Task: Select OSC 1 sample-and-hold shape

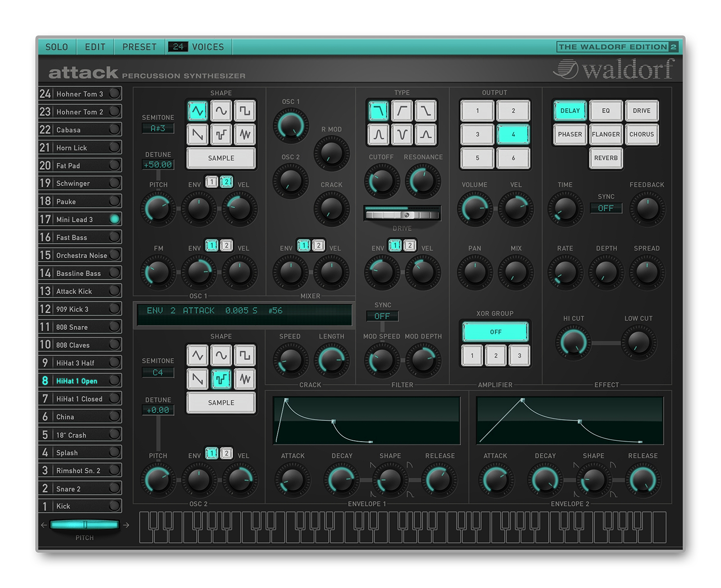Action: click(221, 134)
